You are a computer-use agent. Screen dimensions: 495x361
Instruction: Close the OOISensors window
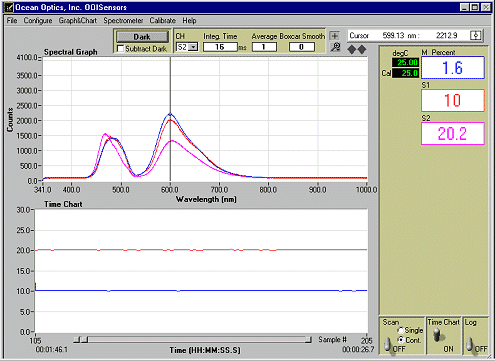pos(486,7)
